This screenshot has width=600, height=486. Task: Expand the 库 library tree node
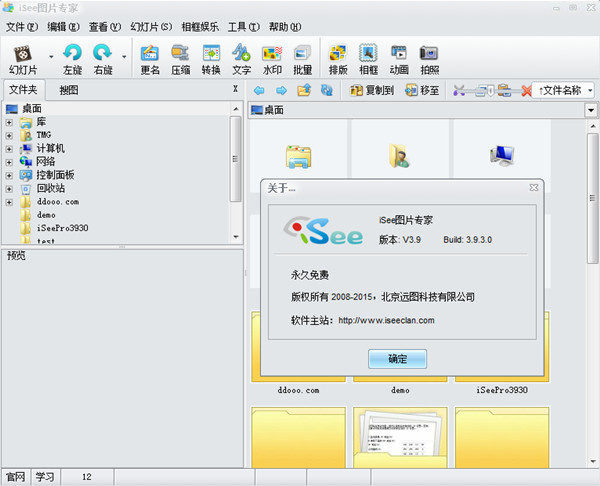click(x=9, y=122)
